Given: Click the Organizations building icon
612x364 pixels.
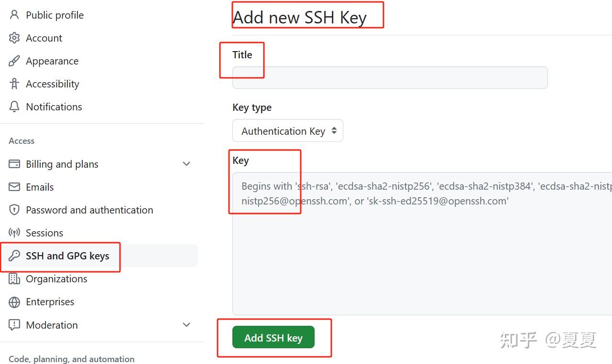Looking at the screenshot, I should [x=14, y=278].
